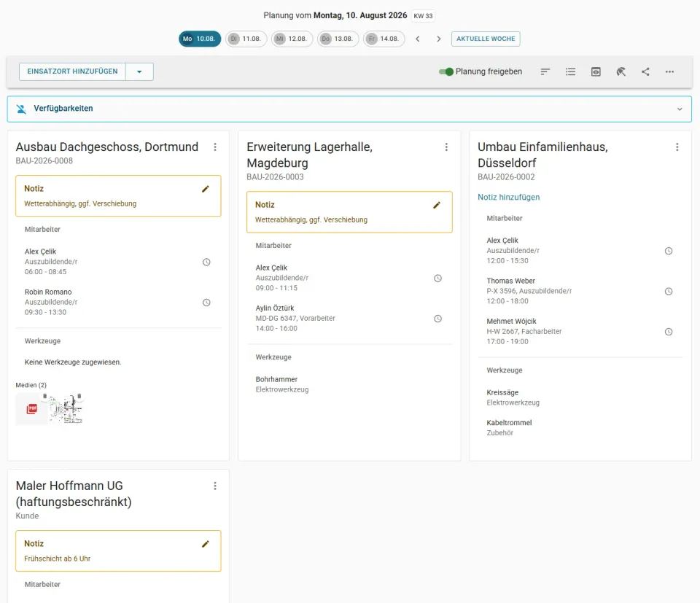
Task: Open time settings for Thomas Weber
Action: point(669,291)
